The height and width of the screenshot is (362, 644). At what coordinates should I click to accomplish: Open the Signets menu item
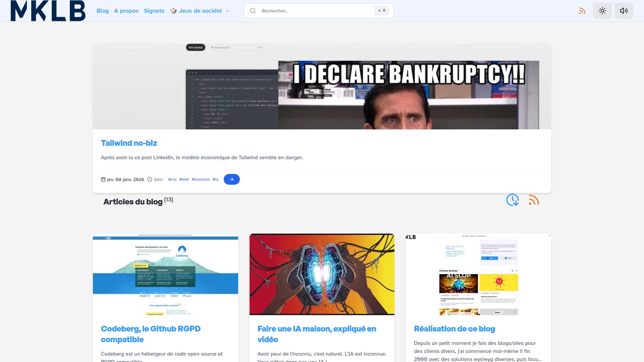tap(154, 11)
